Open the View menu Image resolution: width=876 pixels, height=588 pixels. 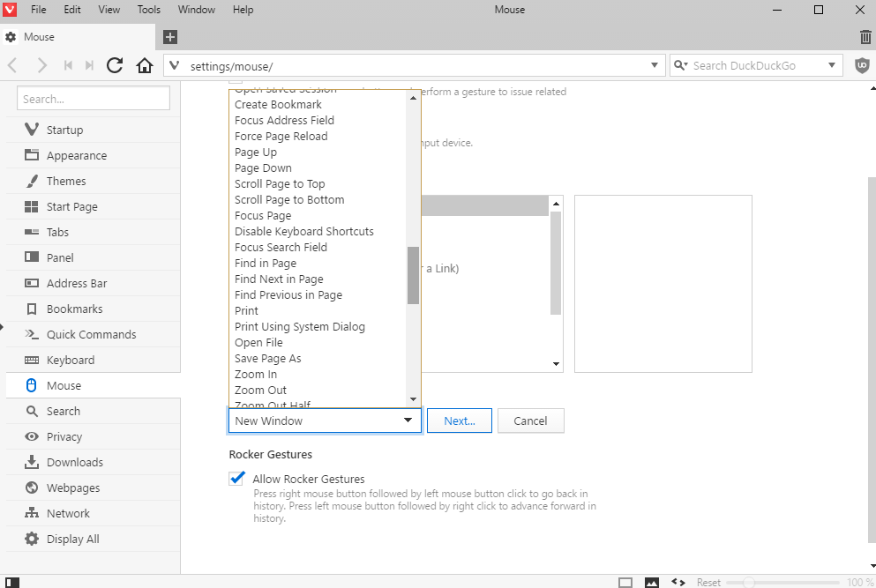click(109, 10)
